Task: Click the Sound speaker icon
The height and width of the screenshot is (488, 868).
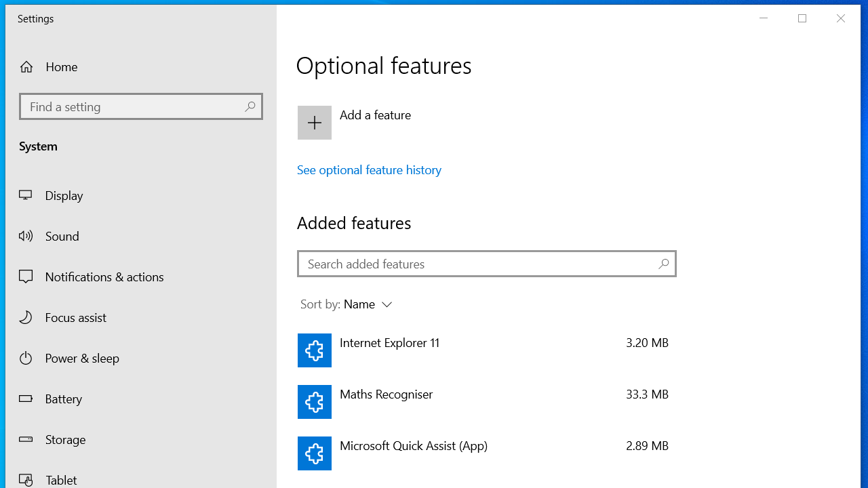Action: click(26, 236)
